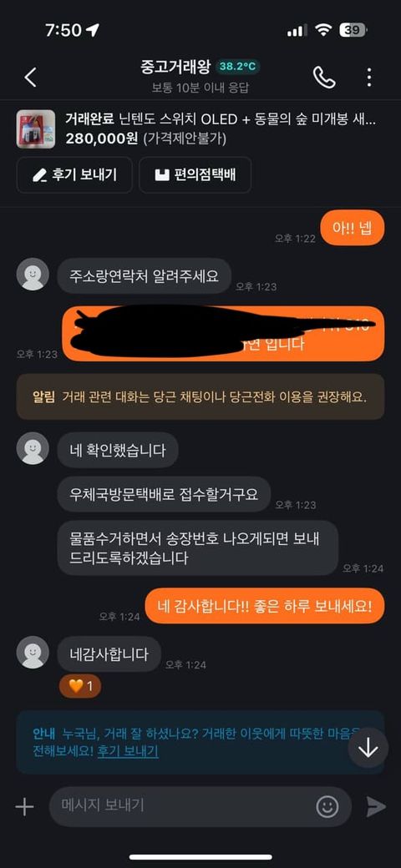The width and height of the screenshot is (401, 868).
Task: Open profile avatar beside 주소랑연락처 message
Action: coord(33,274)
